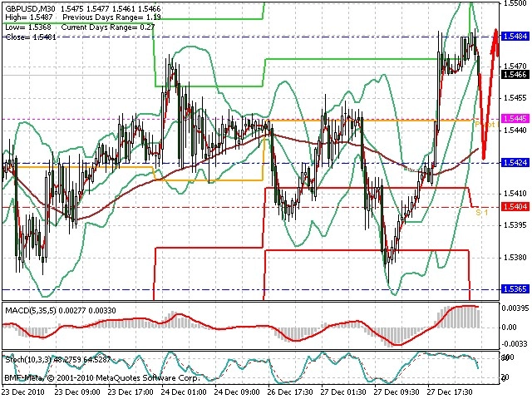Click the red 1.5404 support price label

point(515,207)
